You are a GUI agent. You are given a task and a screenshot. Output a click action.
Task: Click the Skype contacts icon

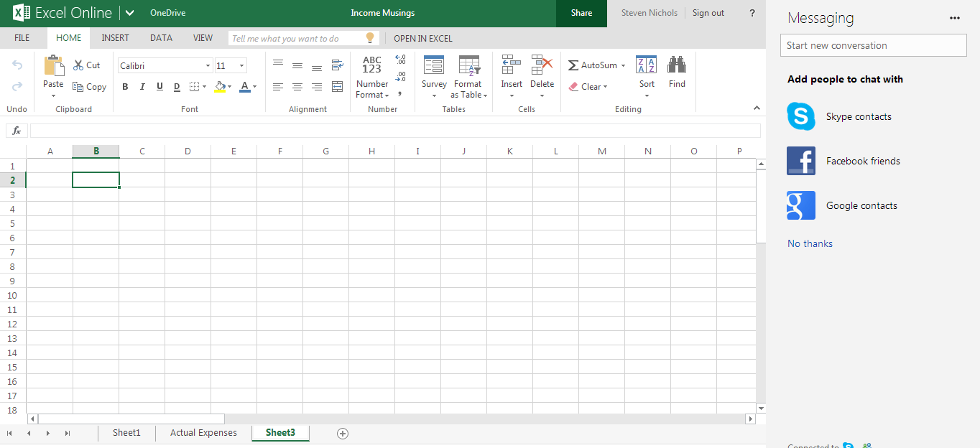[x=800, y=116]
